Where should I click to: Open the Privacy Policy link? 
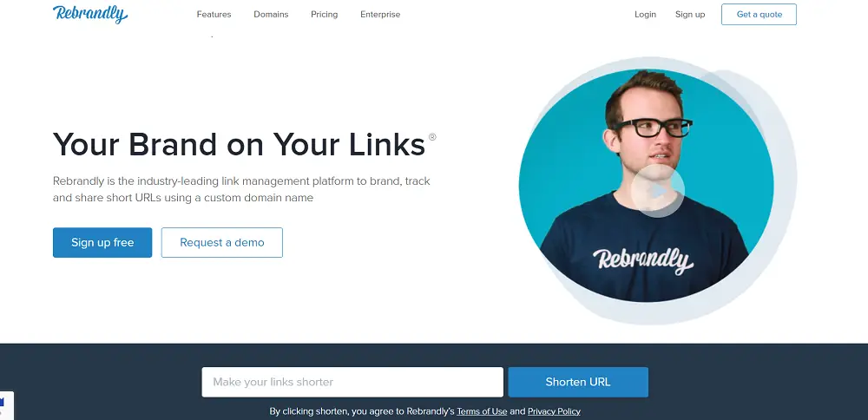click(x=554, y=411)
